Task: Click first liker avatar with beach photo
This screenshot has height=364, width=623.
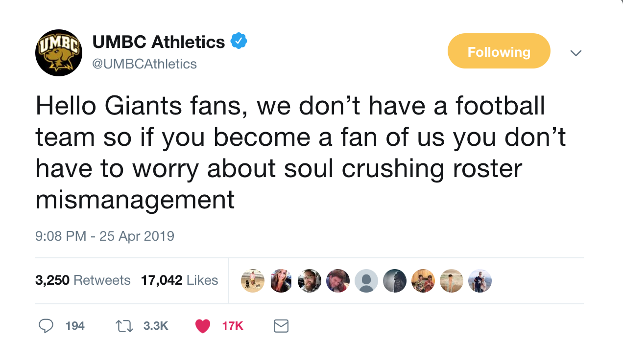Action: click(x=253, y=281)
